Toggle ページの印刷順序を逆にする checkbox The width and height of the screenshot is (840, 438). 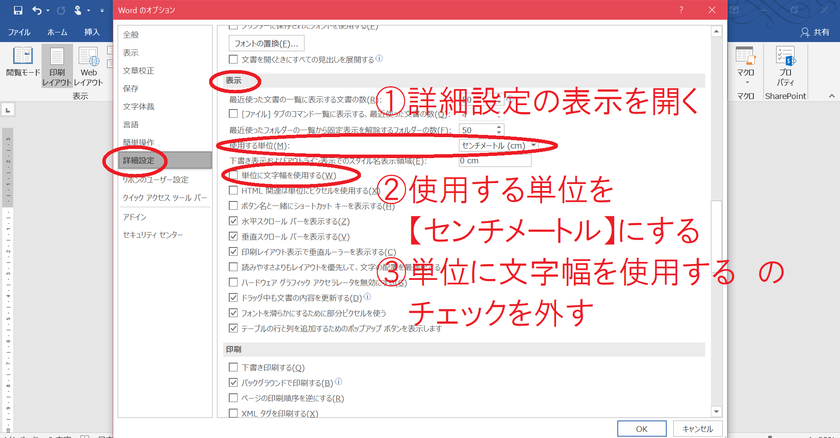(x=233, y=398)
